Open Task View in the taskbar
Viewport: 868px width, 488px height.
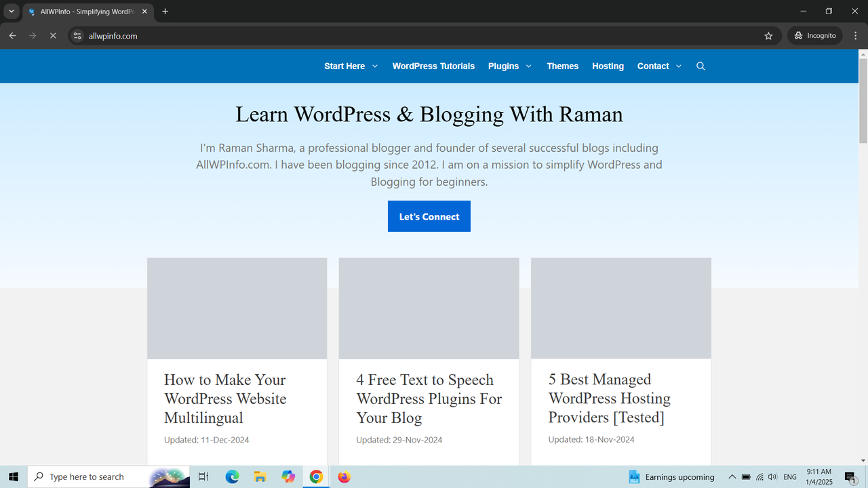point(203,477)
